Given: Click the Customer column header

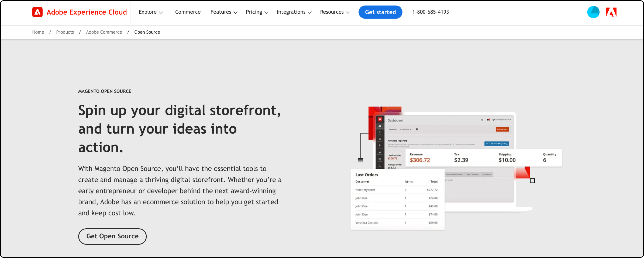Looking at the screenshot, I should (362, 182).
